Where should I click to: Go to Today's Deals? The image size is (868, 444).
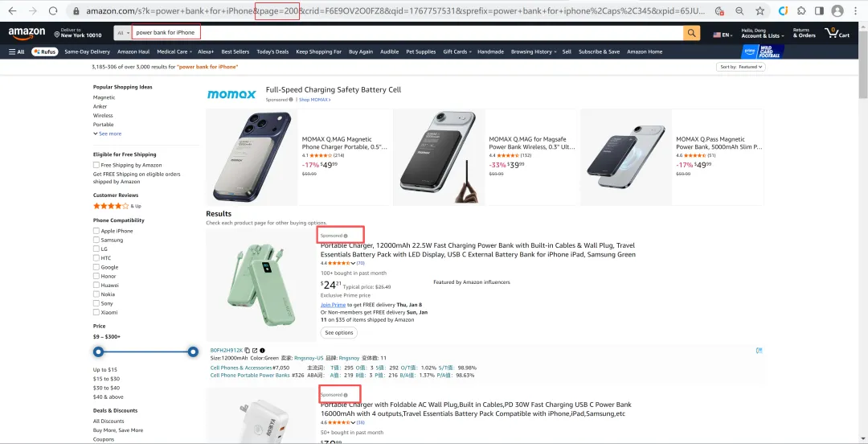(x=272, y=51)
